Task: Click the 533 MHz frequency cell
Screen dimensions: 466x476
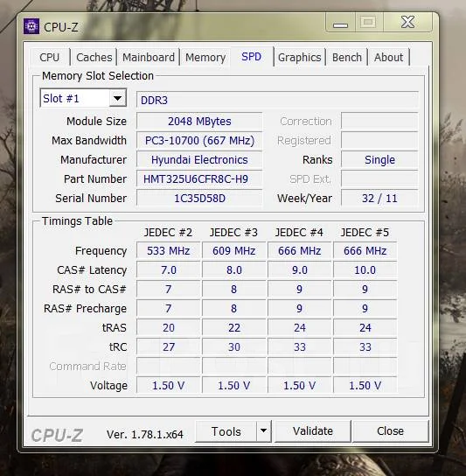Action: [169, 251]
